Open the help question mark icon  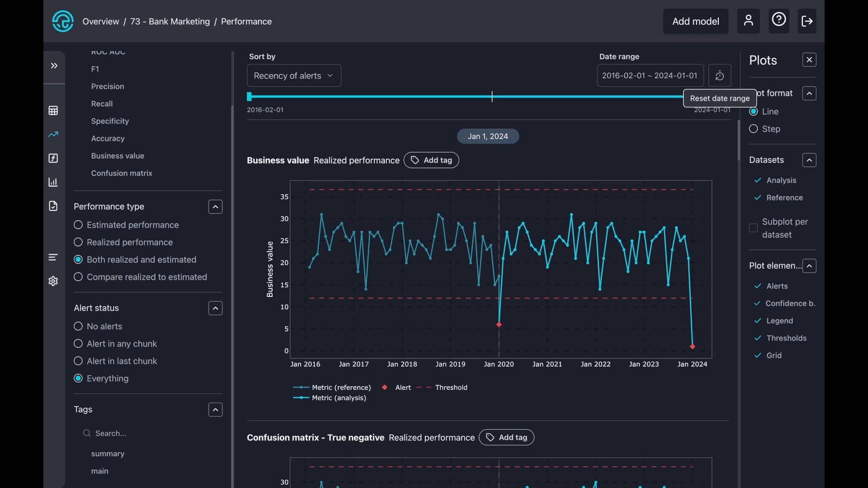tap(778, 20)
